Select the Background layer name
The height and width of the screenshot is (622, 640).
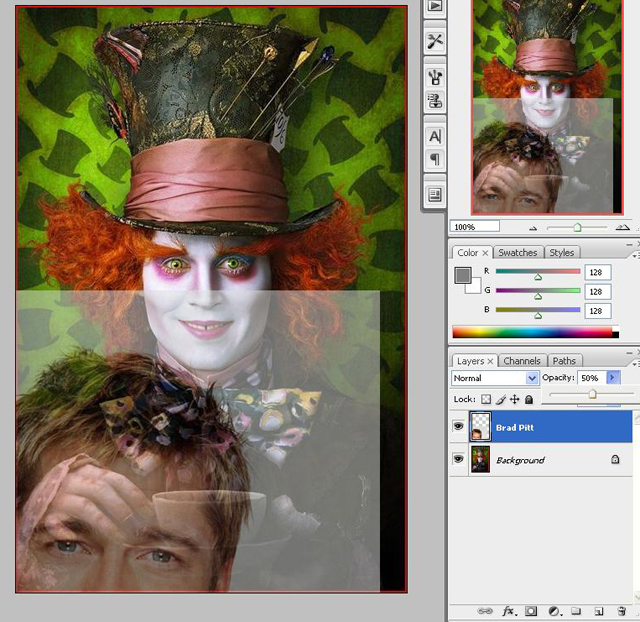(520, 460)
